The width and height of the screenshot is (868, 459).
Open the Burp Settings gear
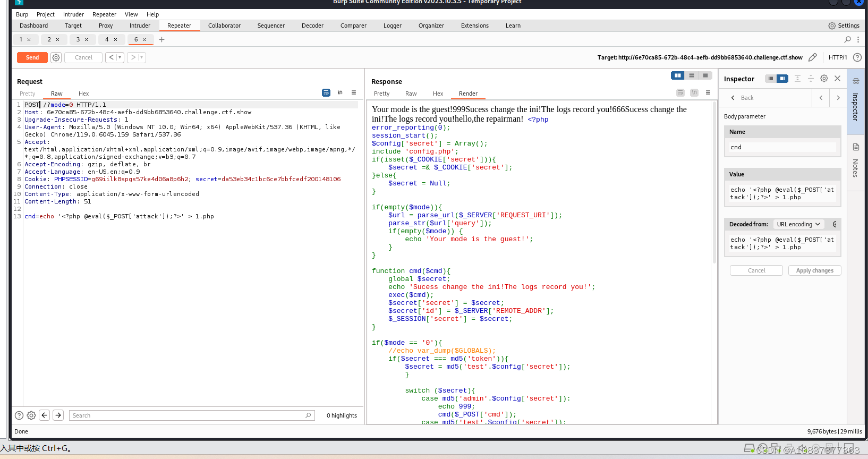tap(832, 25)
